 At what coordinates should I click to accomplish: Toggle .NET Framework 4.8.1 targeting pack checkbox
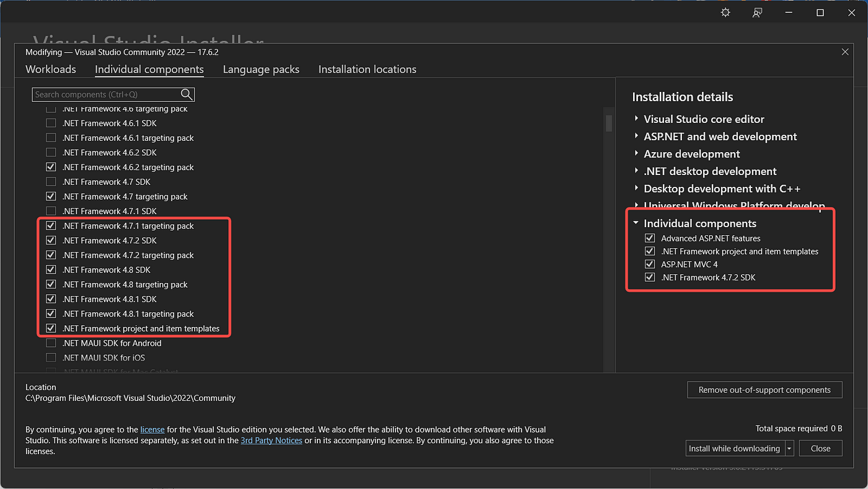pyautogui.click(x=51, y=313)
